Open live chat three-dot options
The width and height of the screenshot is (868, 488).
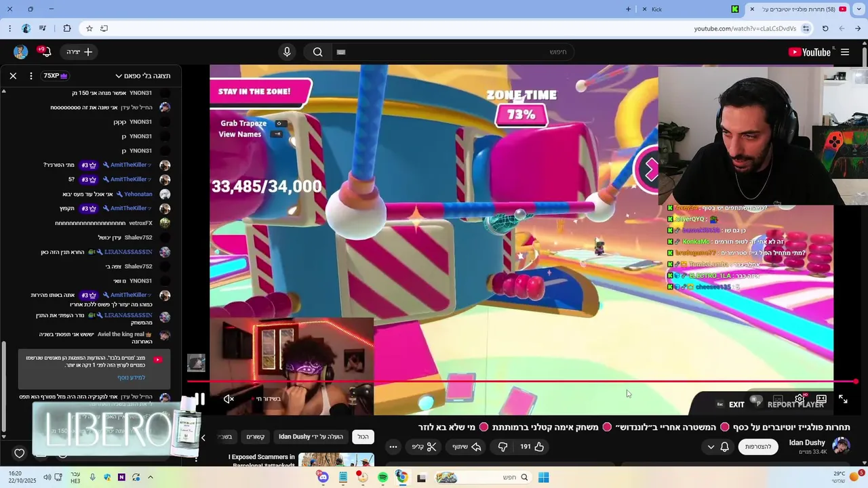coord(31,76)
